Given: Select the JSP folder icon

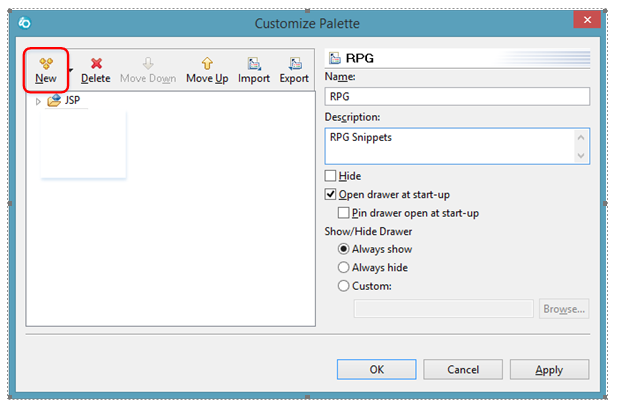Looking at the screenshot, I should pos(54,101).
